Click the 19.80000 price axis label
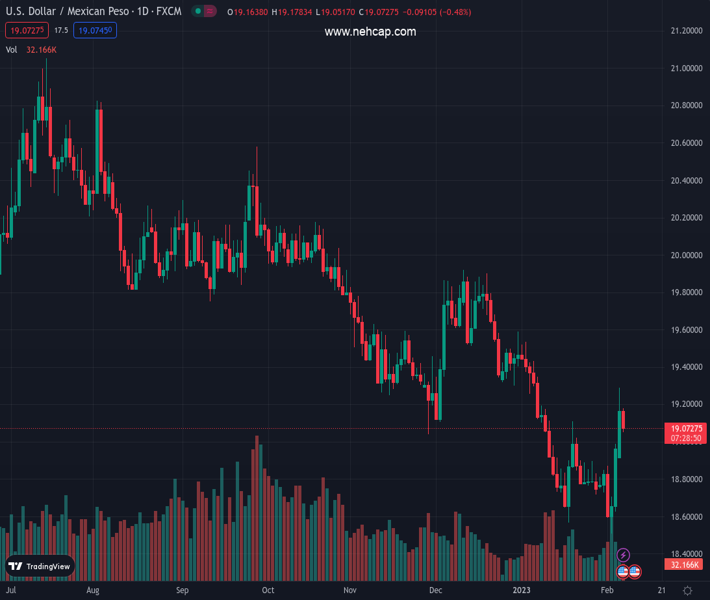 pos(686,293)
